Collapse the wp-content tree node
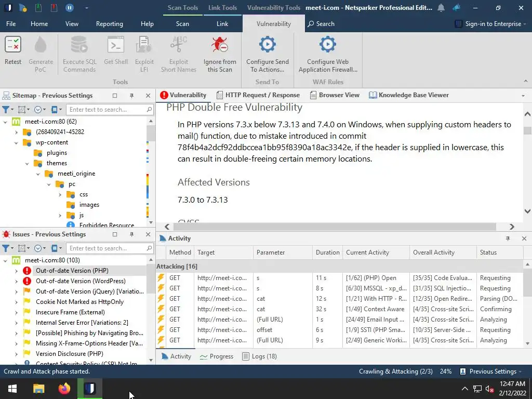 16,143
